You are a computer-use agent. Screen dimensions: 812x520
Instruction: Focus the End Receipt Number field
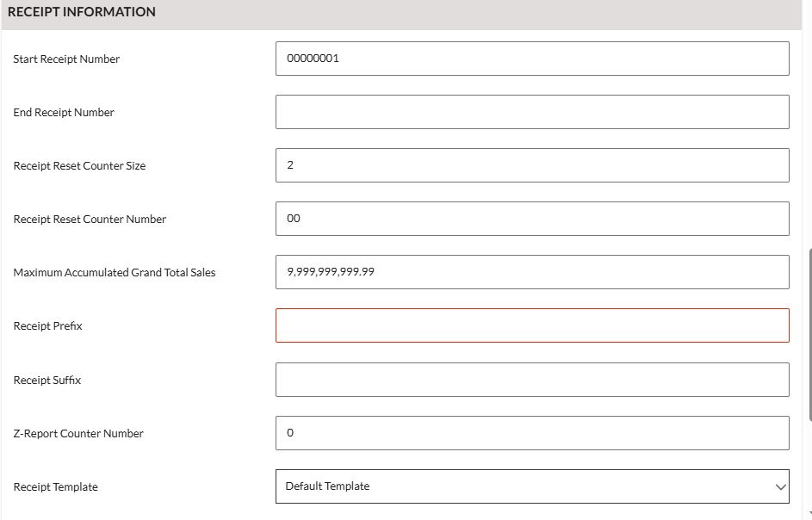[x=532, y=112]
